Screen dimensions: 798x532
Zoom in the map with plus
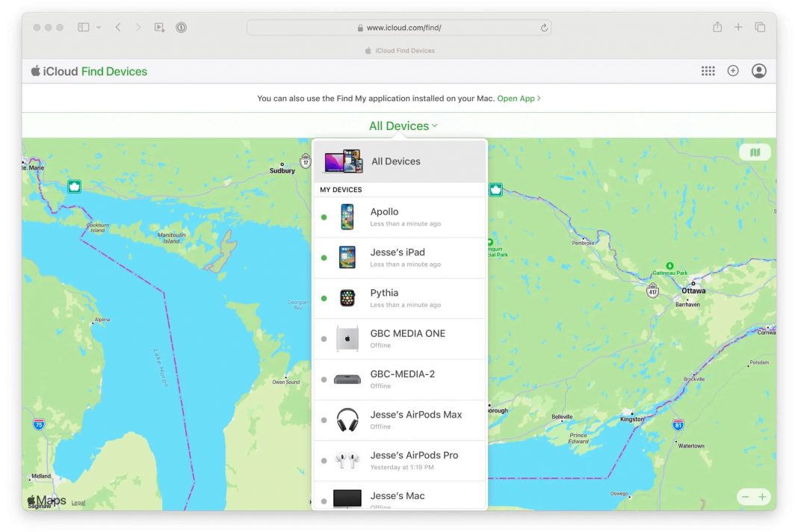pyautogui.click(x=762, y=497)
